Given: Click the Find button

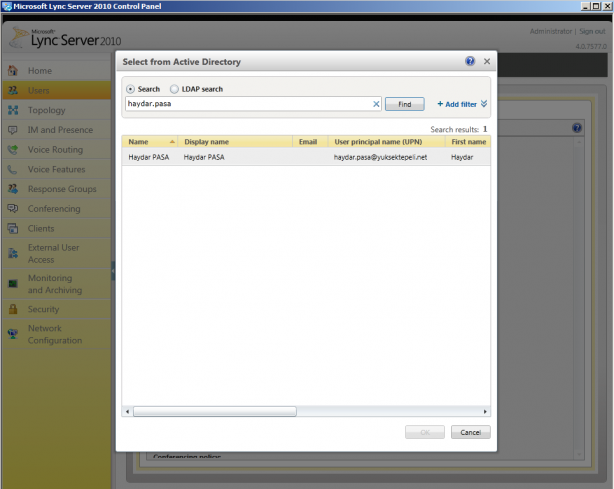Looking at the screenshot, I should pyautogui.click(x=405, y=104).
